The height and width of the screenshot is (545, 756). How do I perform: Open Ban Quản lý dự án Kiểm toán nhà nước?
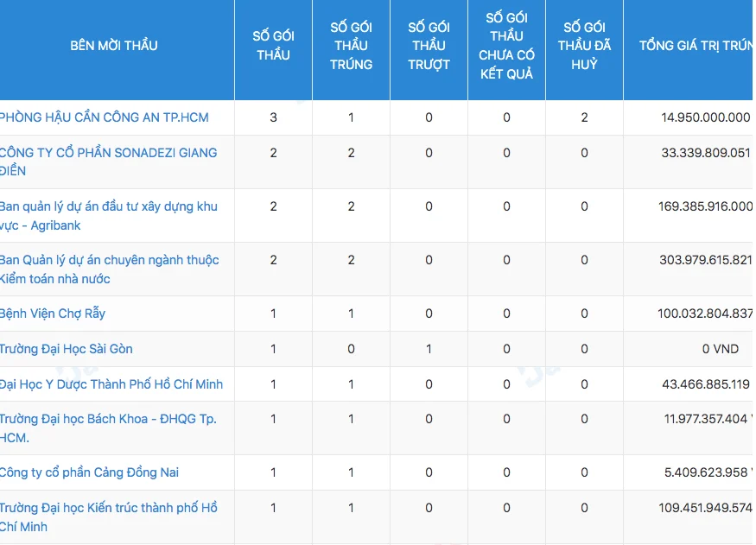coord(110,269)
